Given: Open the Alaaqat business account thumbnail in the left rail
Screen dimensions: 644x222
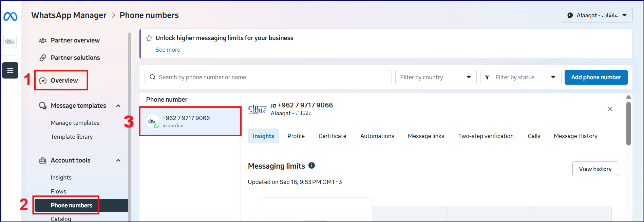Looking at the screenshot, I should click(10, 41).
